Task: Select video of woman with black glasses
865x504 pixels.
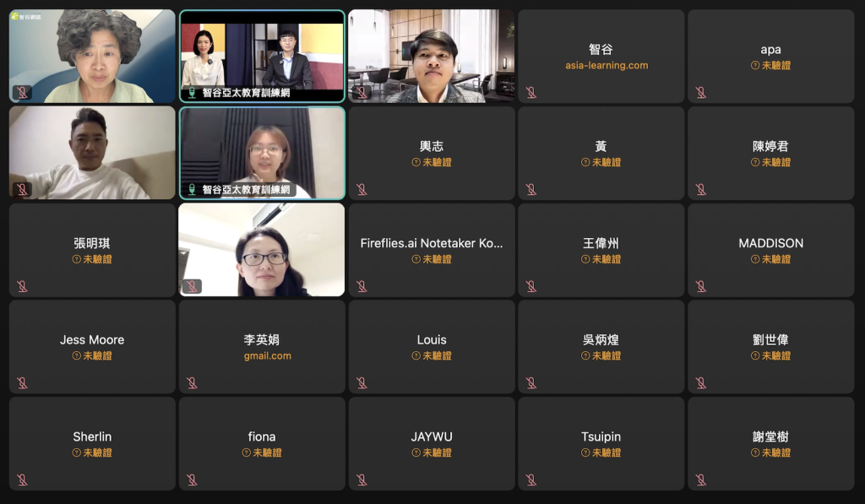Action: [262, 250]
